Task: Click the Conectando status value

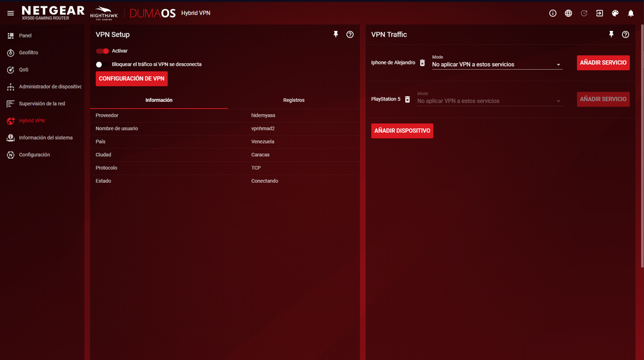Action: [265, 181]
